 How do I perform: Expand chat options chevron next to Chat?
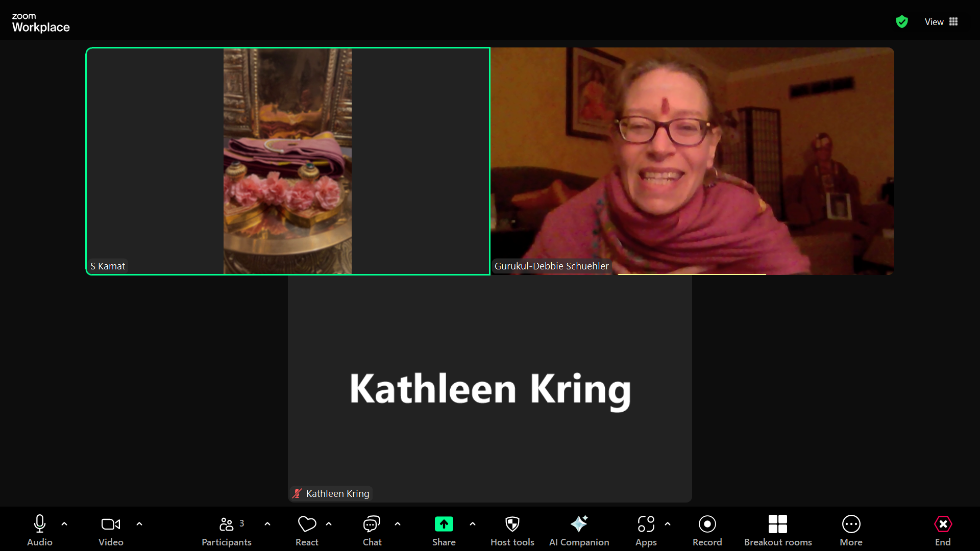click(x=398, y=524)
